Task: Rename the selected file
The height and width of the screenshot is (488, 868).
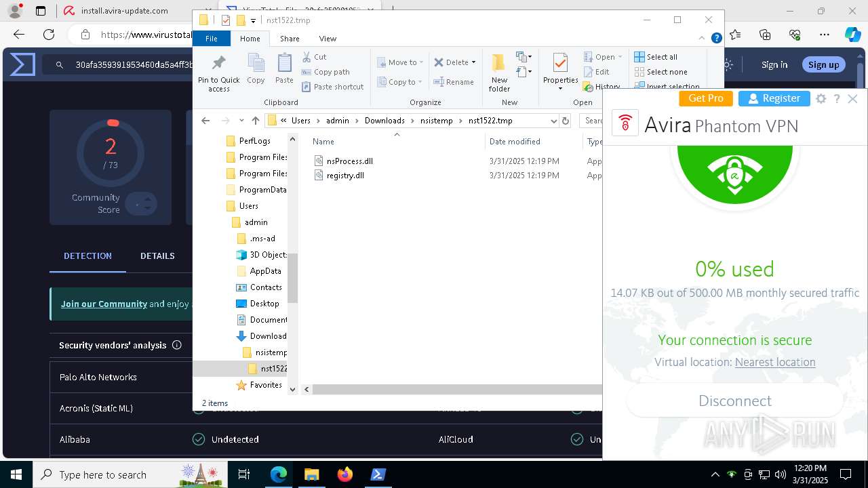Action: tap(454, 82)
